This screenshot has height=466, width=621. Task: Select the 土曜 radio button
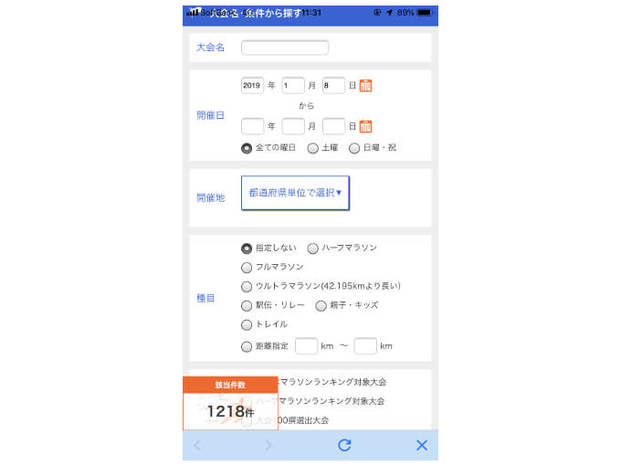pos(313,148)
